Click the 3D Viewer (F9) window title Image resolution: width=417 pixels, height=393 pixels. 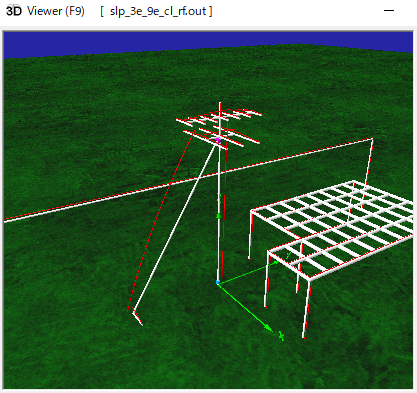pos(45,11)
